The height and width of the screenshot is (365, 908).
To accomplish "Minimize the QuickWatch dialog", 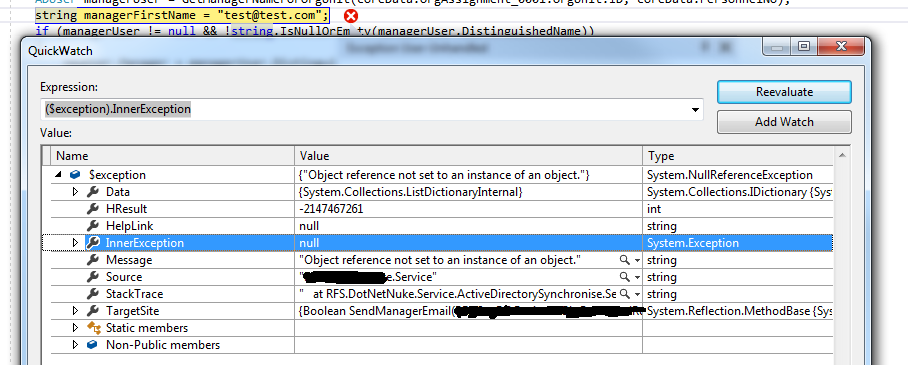I will (777, 47).
